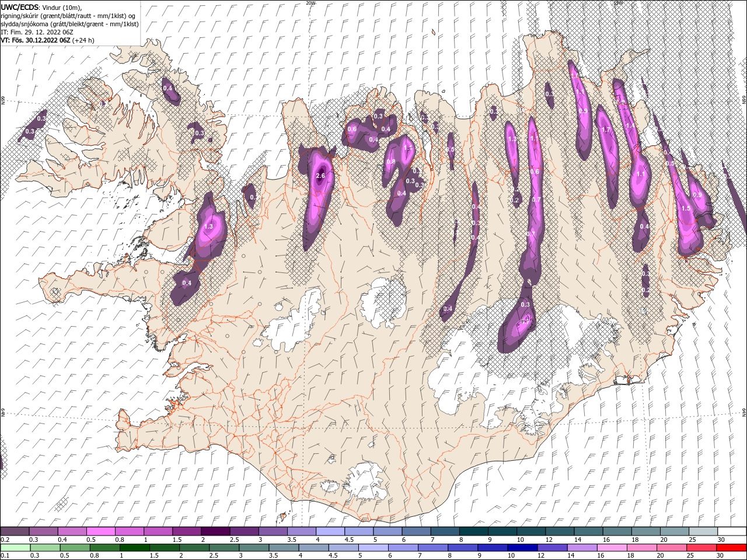747x560 pixels.
Task: Click the 15W longitude label
Action: pyautogui.click(x=618, y=3)
